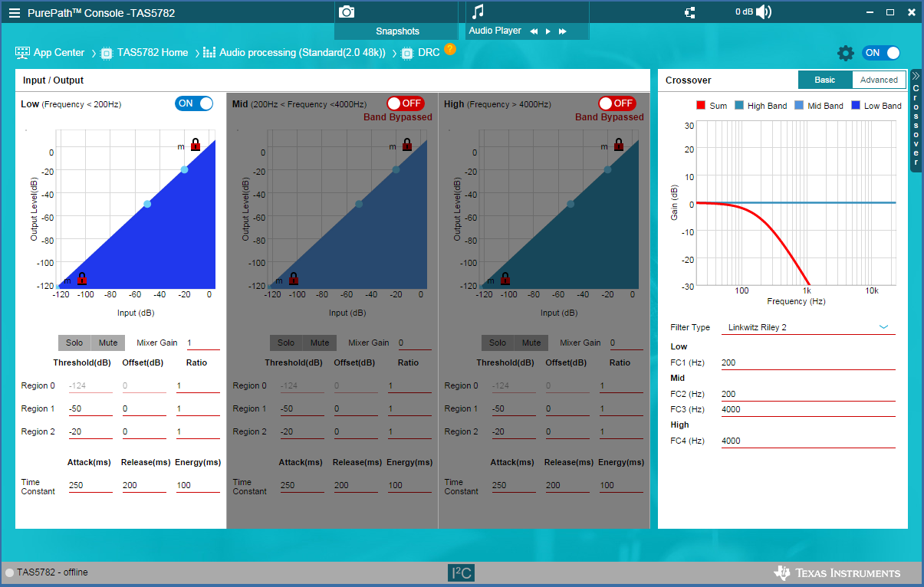Screen dimensions: 924x587
Task: Click the upper lock icon in Mid graph
Action: point(406,144)
